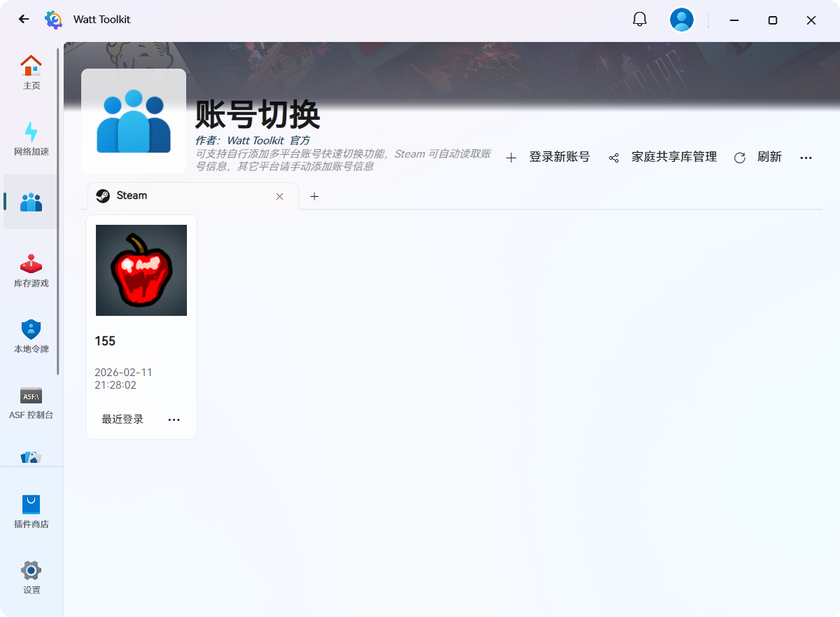
Task: Click 登录新账号 to add new login
Action: pos(548,158)
